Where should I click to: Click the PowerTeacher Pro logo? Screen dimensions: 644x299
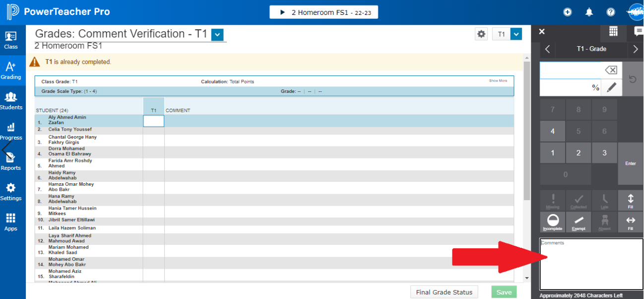(59, 12)
